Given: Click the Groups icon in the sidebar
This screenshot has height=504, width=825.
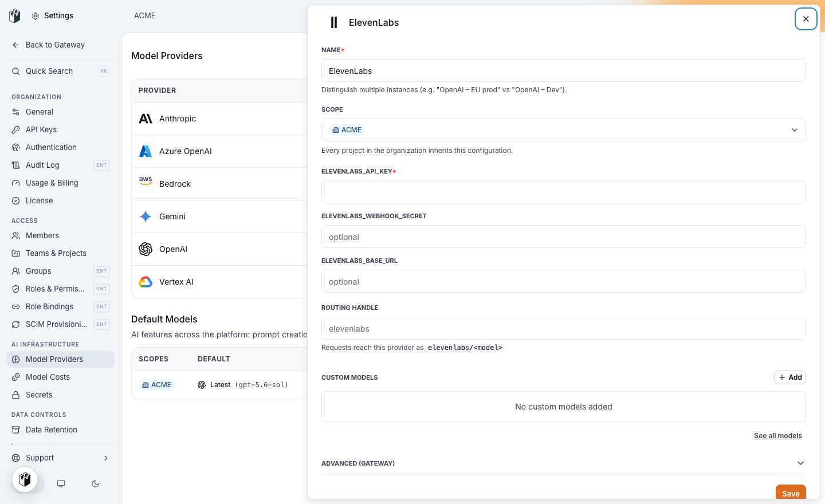Looking at the screenshot, I should point(16,271).
